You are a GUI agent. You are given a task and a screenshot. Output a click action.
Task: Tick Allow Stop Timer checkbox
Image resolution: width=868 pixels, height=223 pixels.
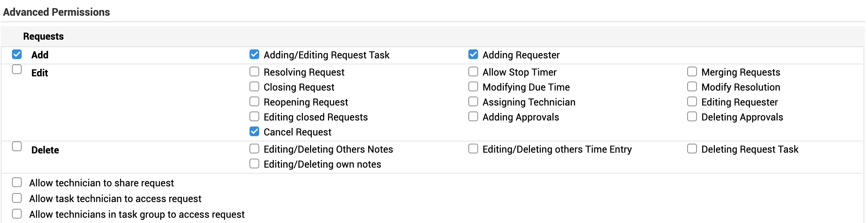473,71
